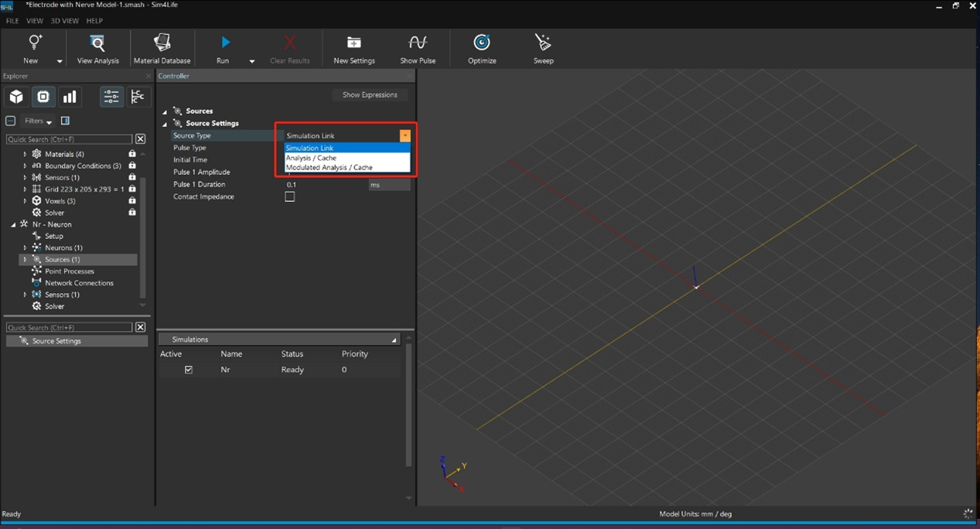Toggle the checkbox beside Filters
Screen dimensions: 980x529
(x=11, y=121)
